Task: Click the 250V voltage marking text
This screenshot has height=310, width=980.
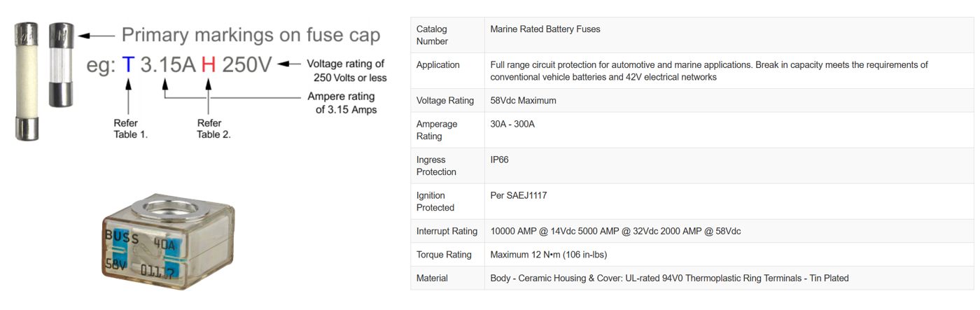Action: click(246, 64)
